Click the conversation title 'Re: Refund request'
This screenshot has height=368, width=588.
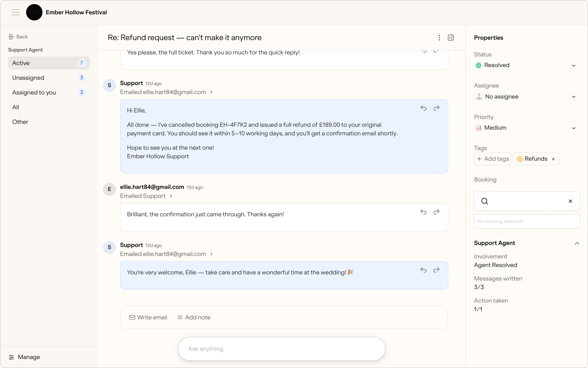(x=185, y=37)
